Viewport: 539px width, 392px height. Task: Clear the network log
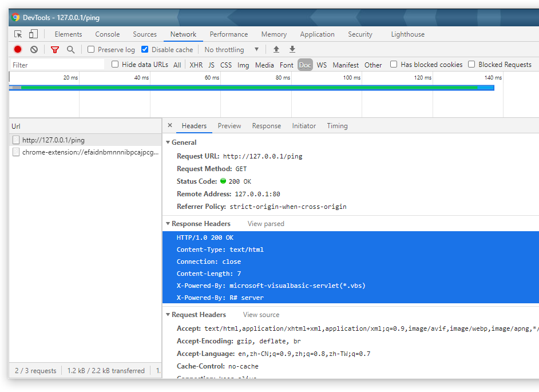pos(34,50)
